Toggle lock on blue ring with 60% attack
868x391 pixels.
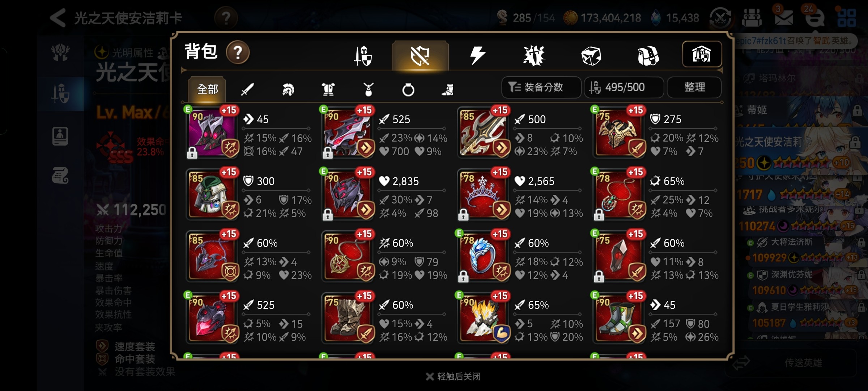(463, 277)
